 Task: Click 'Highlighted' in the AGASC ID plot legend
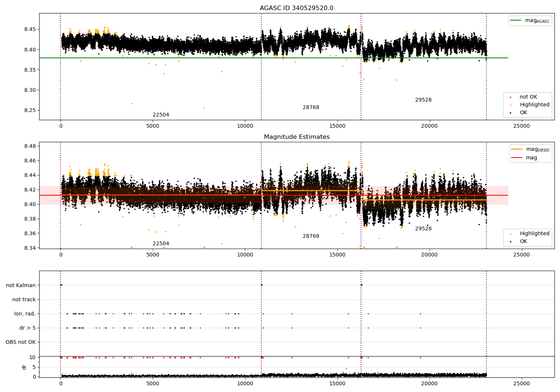(x=534, y=105)
